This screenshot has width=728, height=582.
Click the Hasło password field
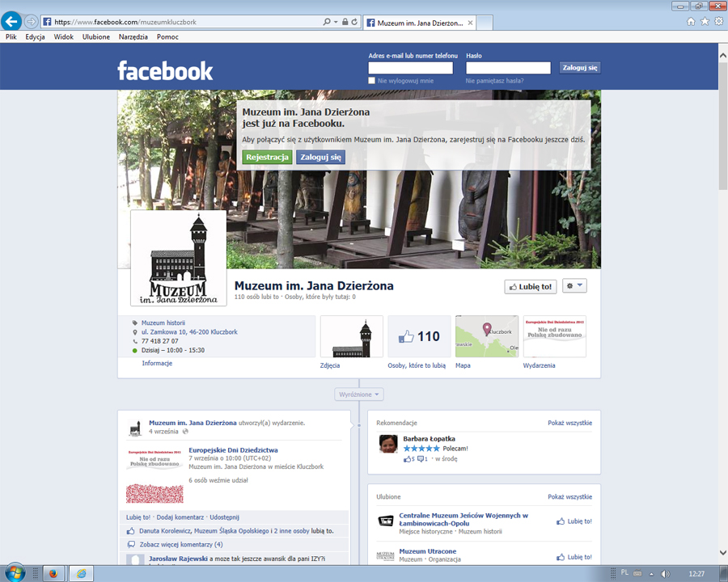[509, 68]
